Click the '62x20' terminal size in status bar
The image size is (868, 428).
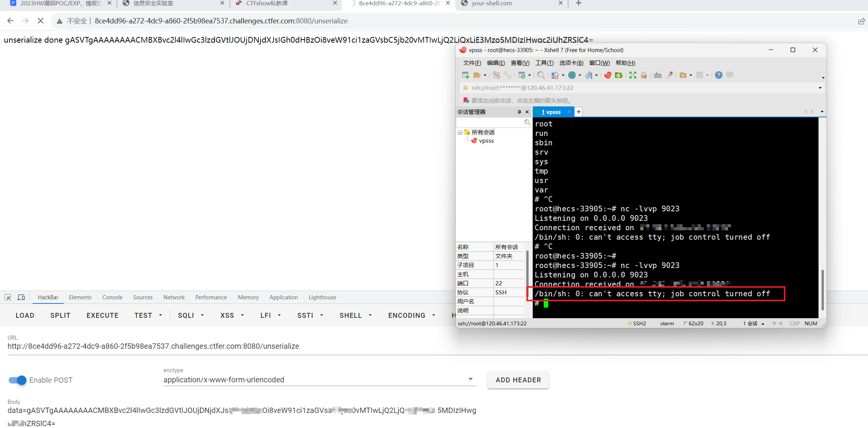694,323
